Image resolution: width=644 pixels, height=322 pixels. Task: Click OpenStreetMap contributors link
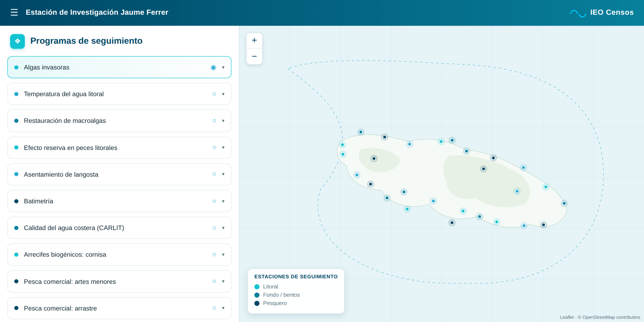611,317
